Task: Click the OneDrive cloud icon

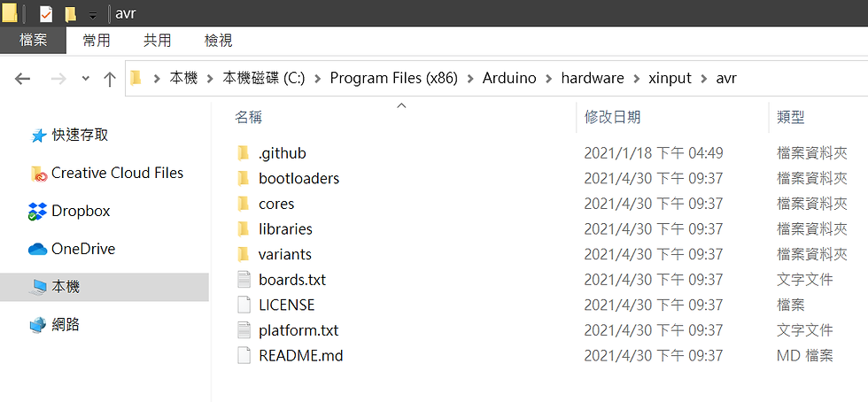Action: [37, 249]
